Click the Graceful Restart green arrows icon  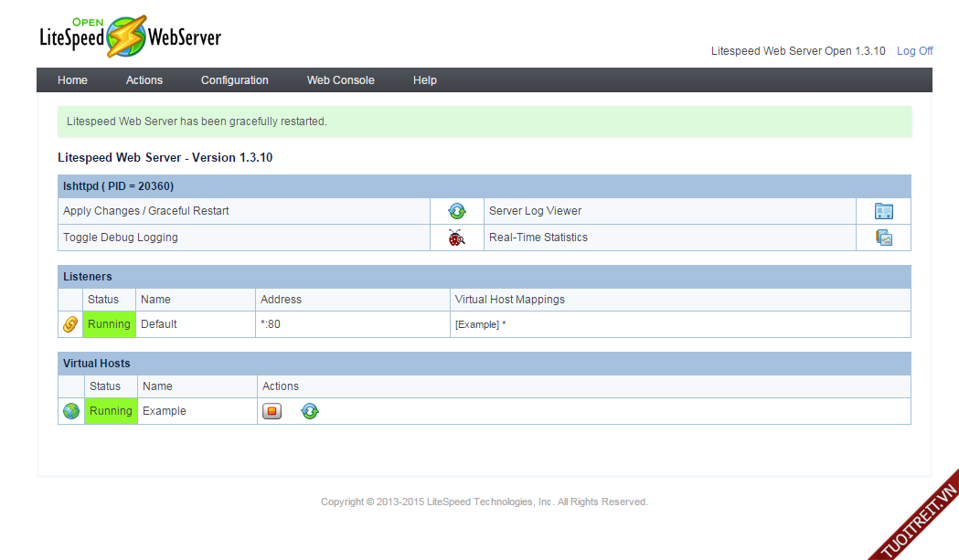(457, 211)
